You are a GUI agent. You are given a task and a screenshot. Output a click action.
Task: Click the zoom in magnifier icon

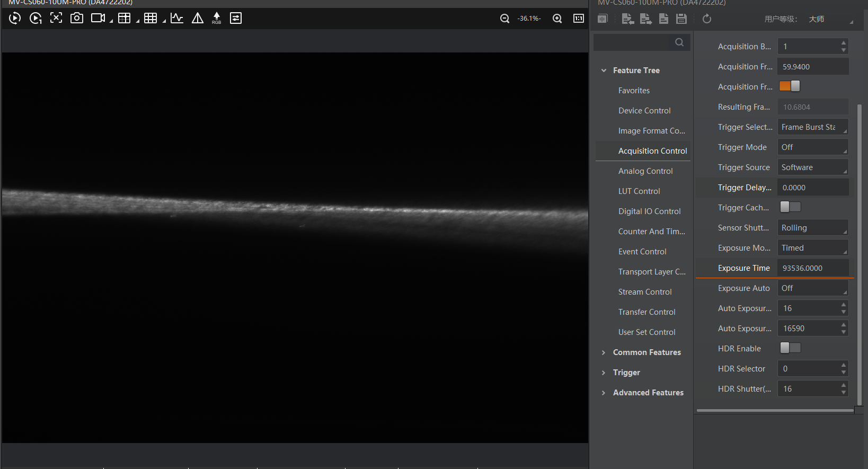click(557, 19)
